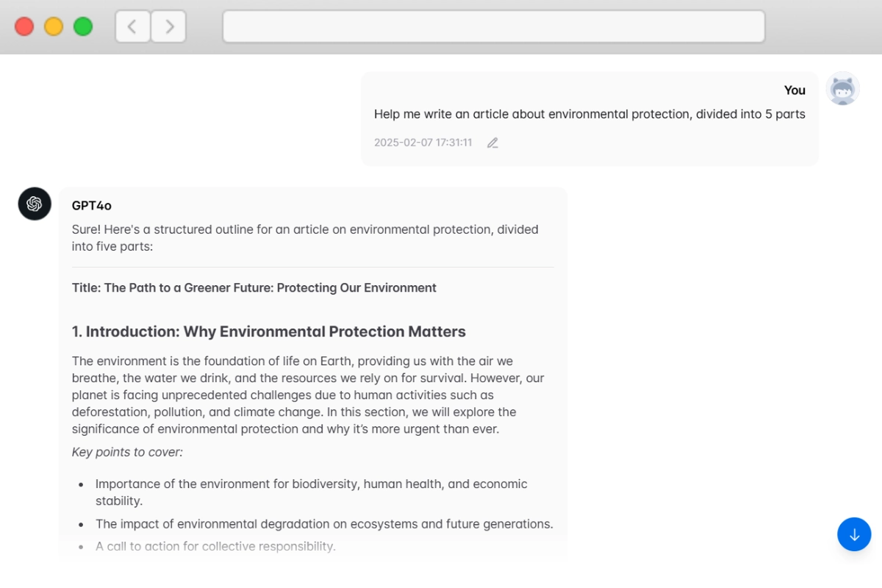Viewport: 882px width, 588px height.
Task: Click the "Key points to cover:" italic text
Action: coord(127,452)
